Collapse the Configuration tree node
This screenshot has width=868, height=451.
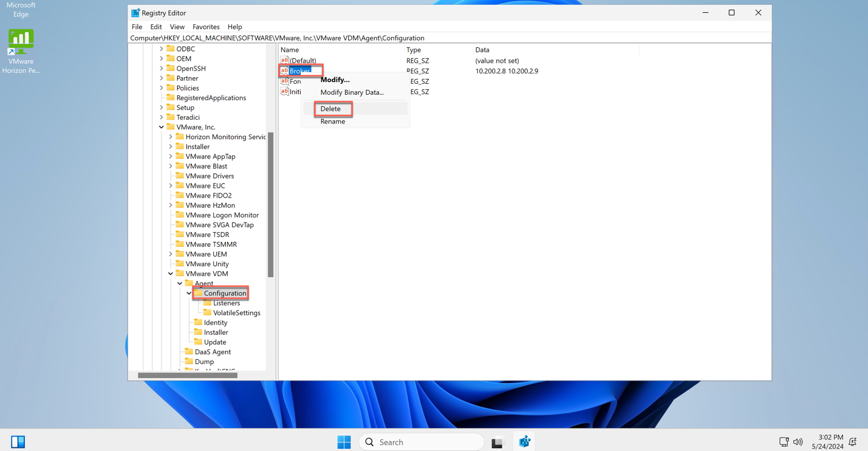(189, 293)
